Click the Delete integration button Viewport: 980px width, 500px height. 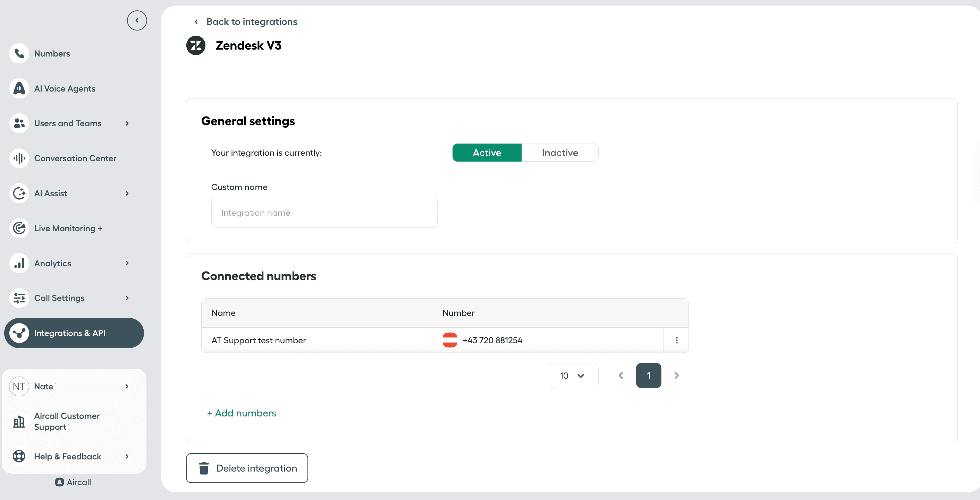[x=247, y=468]
